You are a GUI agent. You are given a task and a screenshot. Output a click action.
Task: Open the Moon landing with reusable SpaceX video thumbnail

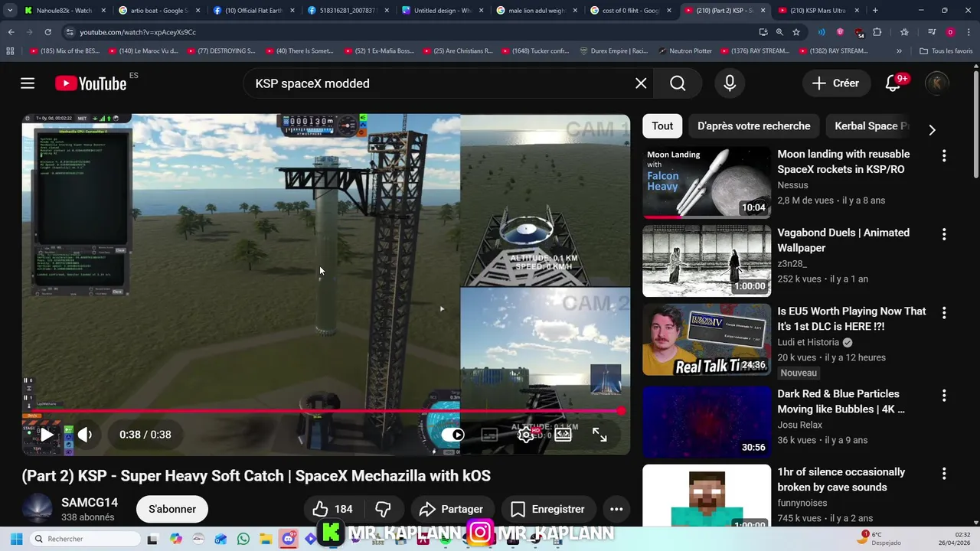pos(707,182)
